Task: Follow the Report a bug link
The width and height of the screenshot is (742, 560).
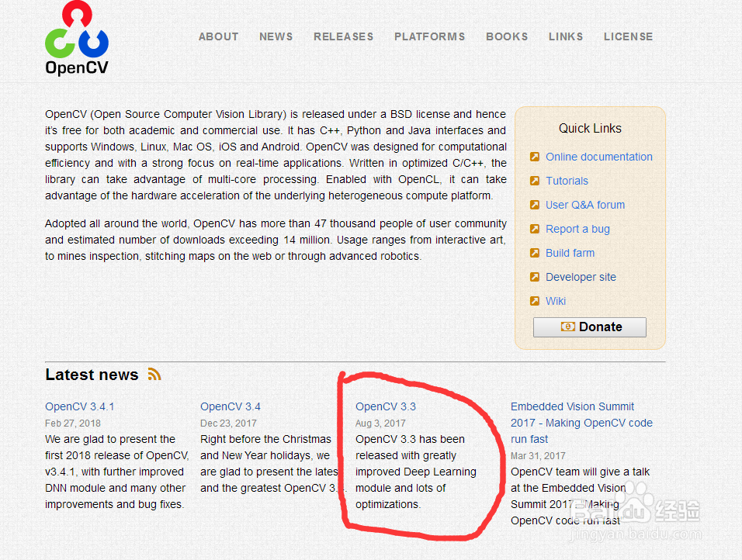Action: click(577, 229)
